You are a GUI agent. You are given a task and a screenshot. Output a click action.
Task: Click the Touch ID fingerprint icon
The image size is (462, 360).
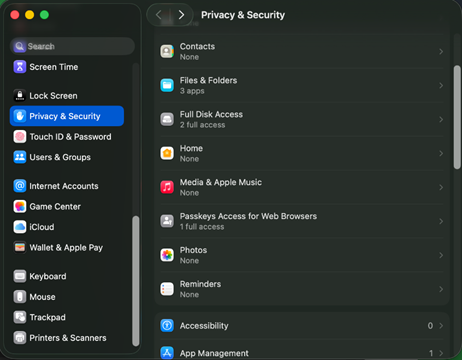20,137
